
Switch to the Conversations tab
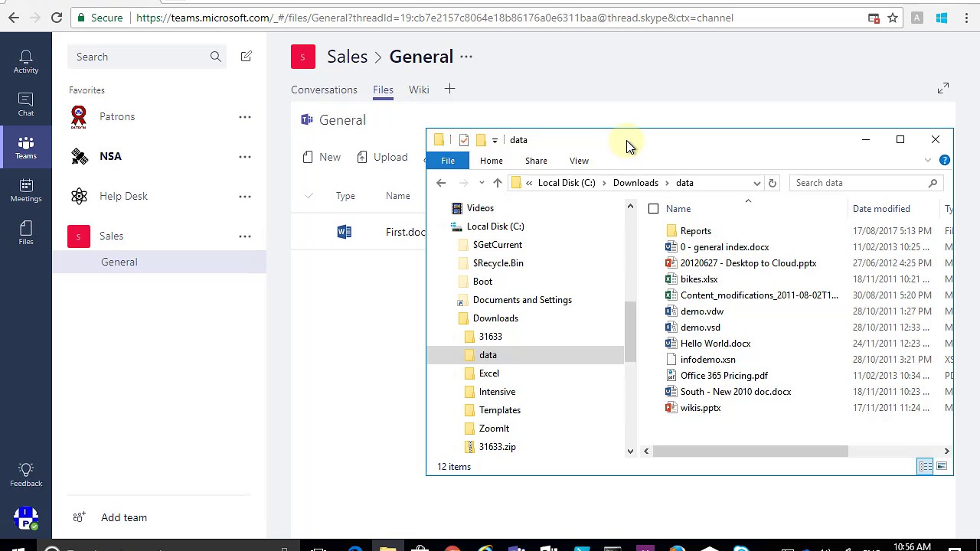[x=324, y=90]
